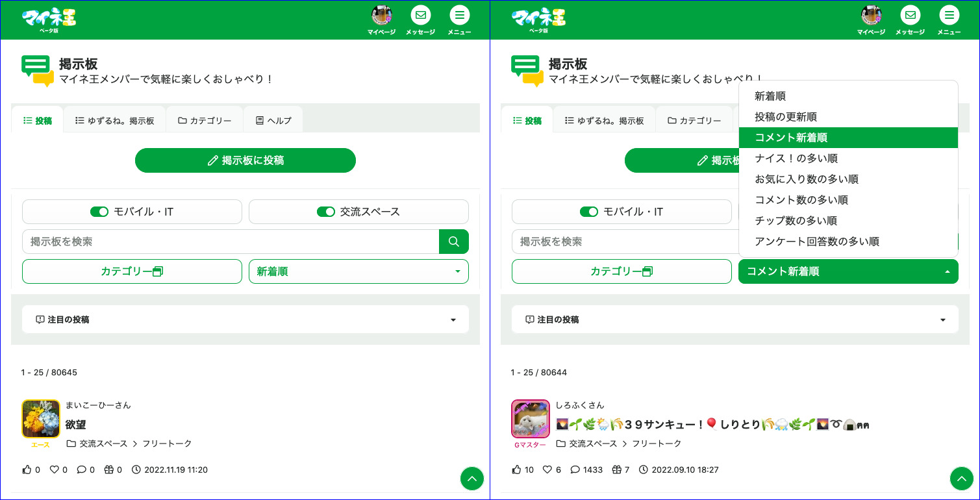The width and height of the screenshot is (980, 500).
Task: Click like thumbs-up icon on 欲望 post
Action: (27, 469)
